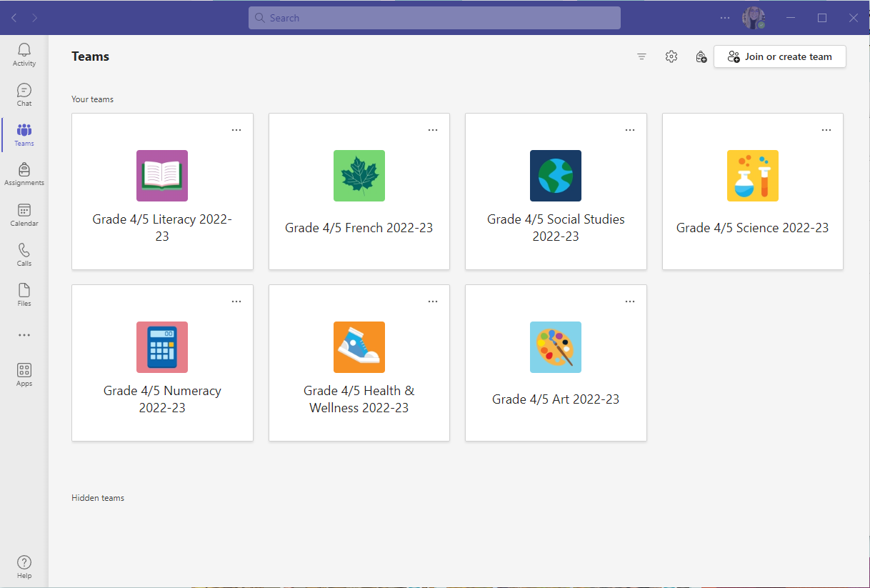The image size is (870, 588).
Task: Click the Search box at top
Action: click(434, 18)
